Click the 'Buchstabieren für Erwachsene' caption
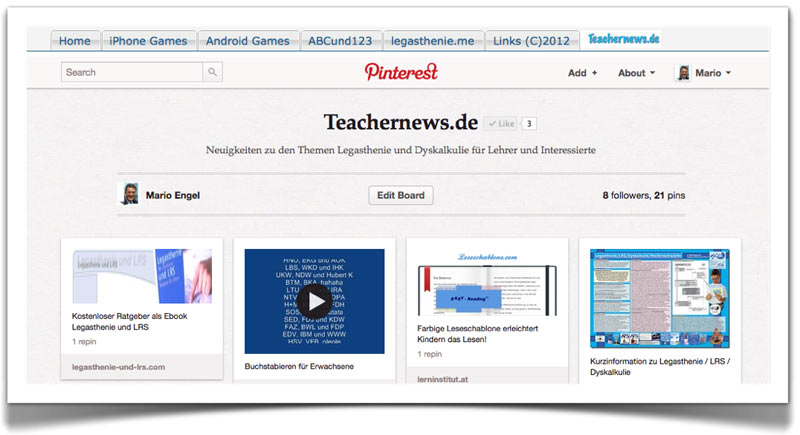The width and height of the screenshot is (800, 435). point(299,366)
